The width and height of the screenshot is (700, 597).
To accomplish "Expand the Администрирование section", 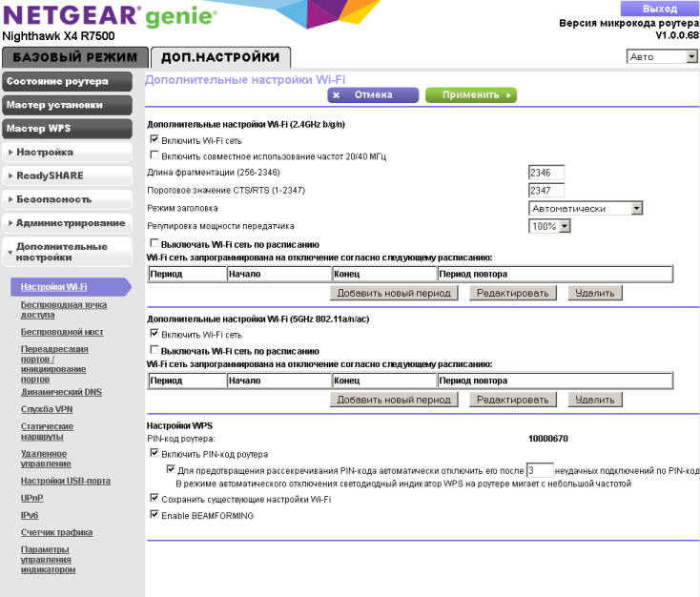I will 67,223.
